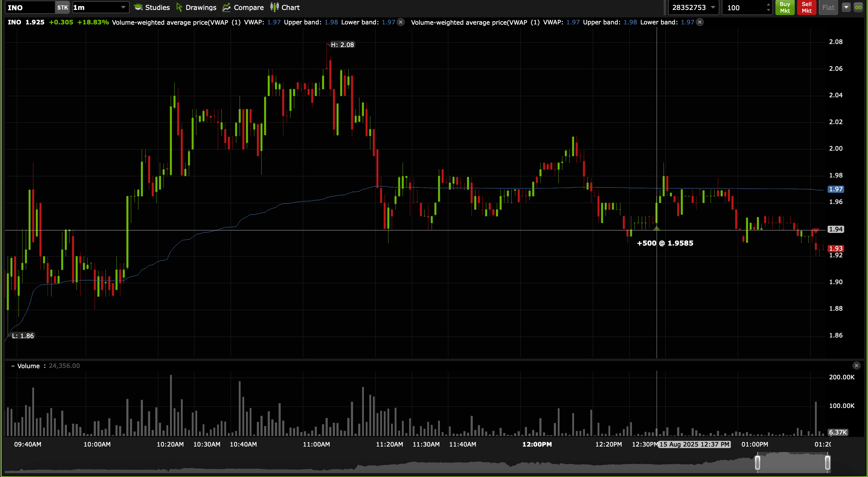This screenshot has height=477, width=868.
Task: Click the green link chain icon
Action: click(x=858, y=8)
